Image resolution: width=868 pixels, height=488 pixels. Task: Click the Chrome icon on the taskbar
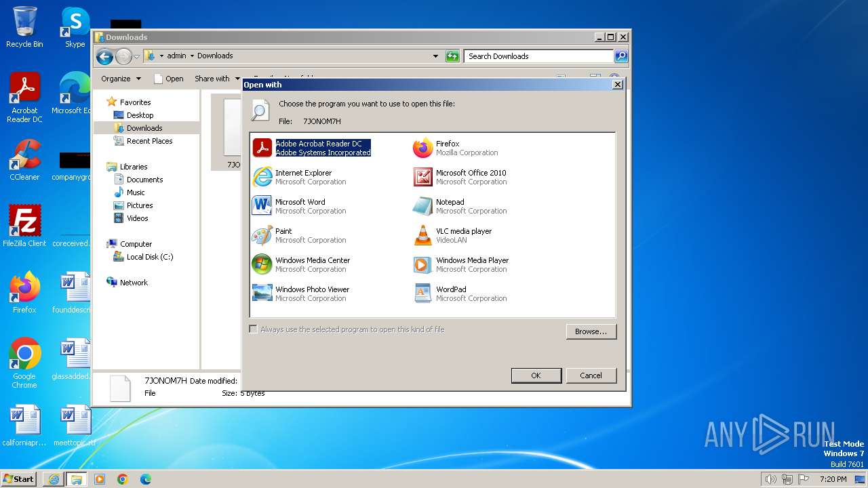[x=123, y=479]
